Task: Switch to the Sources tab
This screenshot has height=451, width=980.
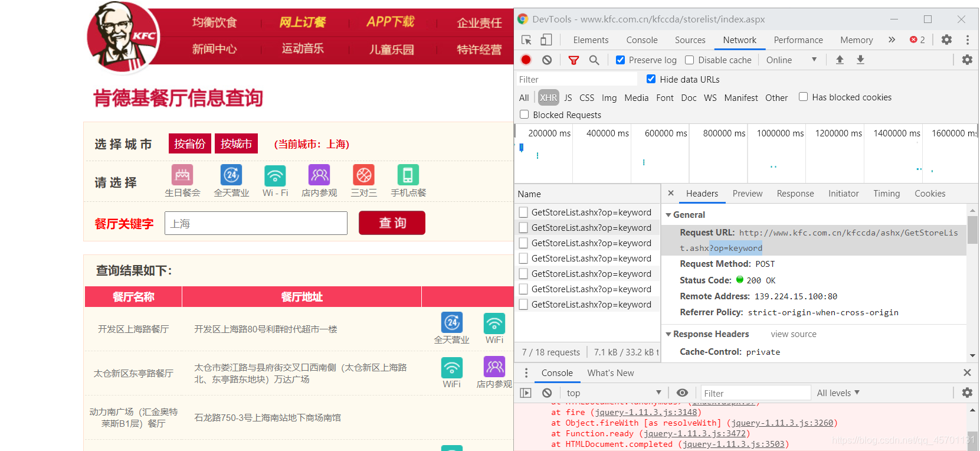Action: (690, 40)
